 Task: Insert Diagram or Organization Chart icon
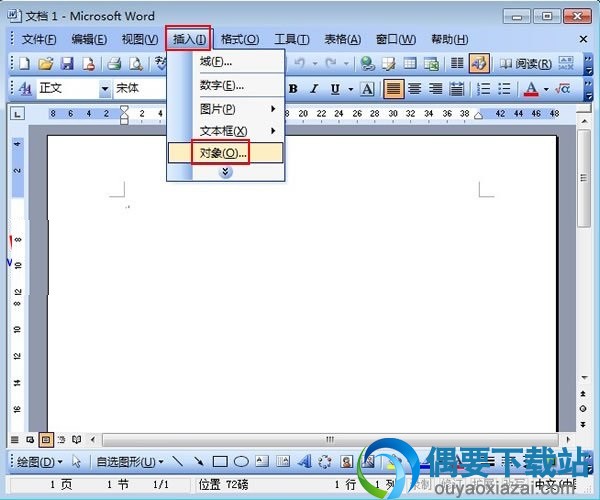click(x=325, y=462)
